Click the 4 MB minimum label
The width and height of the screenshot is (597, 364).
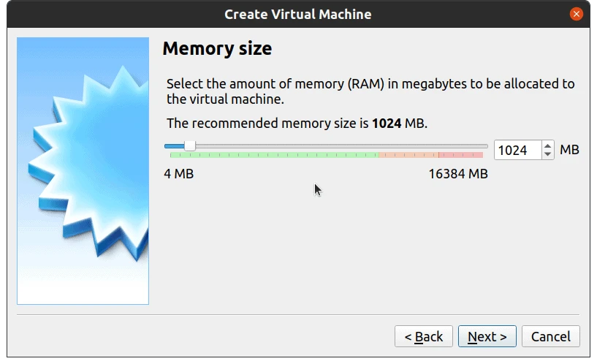coord(178,174)
